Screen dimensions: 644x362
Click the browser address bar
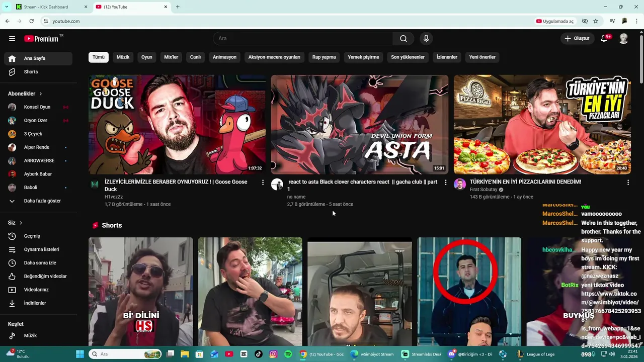pyautogui.click(x=287, y=21)
